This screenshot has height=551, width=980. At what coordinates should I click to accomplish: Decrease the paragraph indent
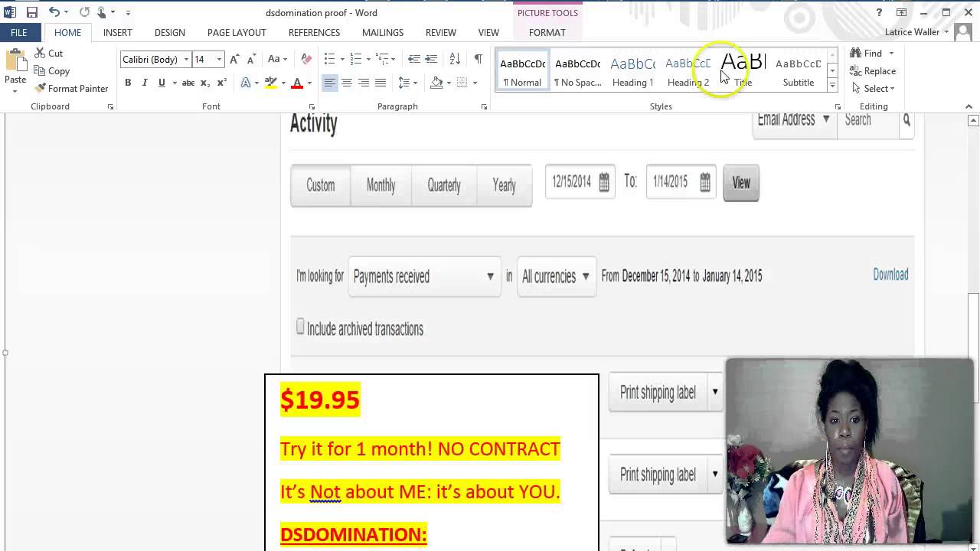414,59
